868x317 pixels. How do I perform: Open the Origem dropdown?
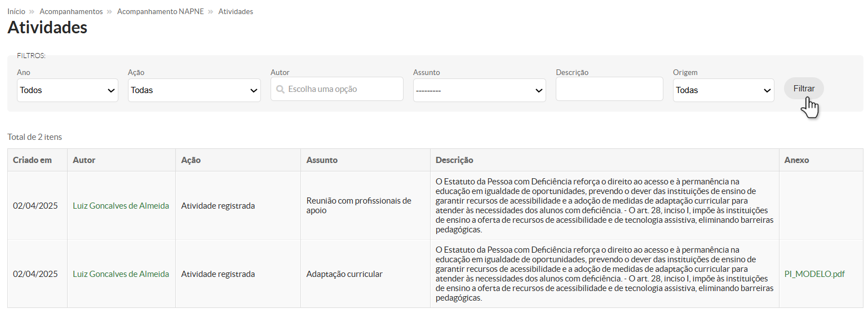pos(724,90)
